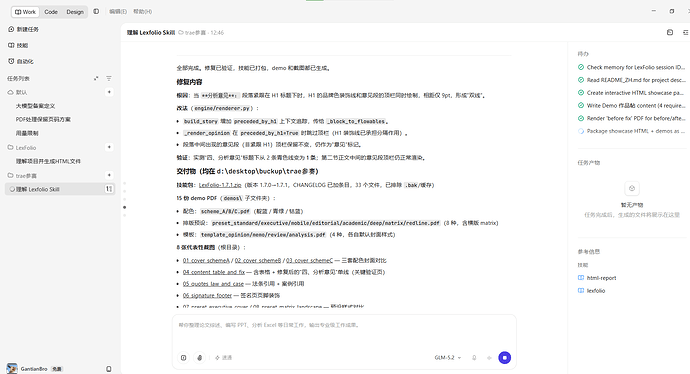Open the 理解项目并生成HTML文件 task

pyautogui.click(x=48, y=161)
